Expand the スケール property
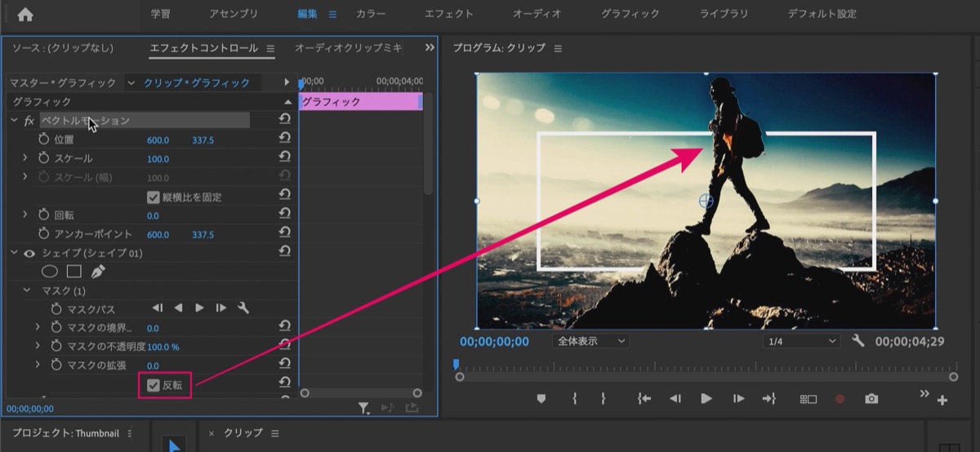This screenshot has height=452, width=980. (25, 158)
